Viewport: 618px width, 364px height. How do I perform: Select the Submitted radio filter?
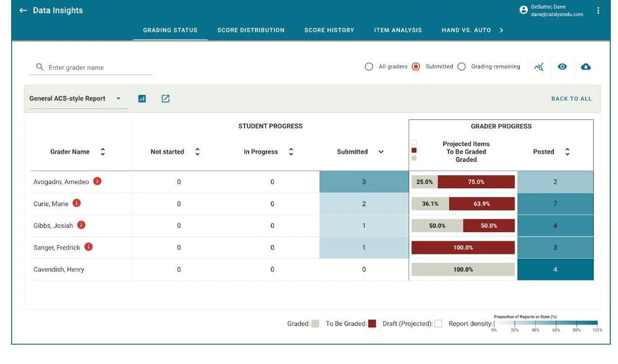(416, 66)
